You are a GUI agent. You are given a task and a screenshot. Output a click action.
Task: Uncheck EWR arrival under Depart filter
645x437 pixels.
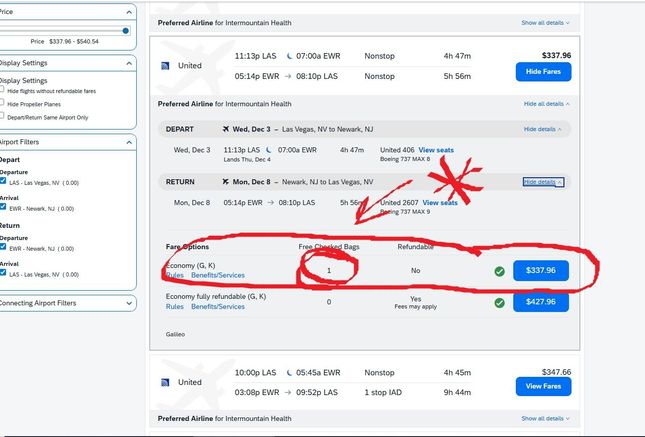pyautogui.click(x=2, y=207)
